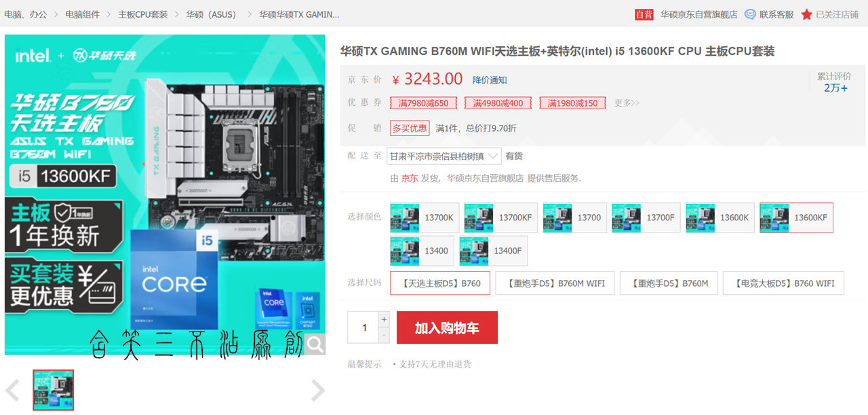This screenshot has height=415, width=868.
Task: Open the 主板CPU套装 breadcrumb category
Action: (x=142, y=14)
